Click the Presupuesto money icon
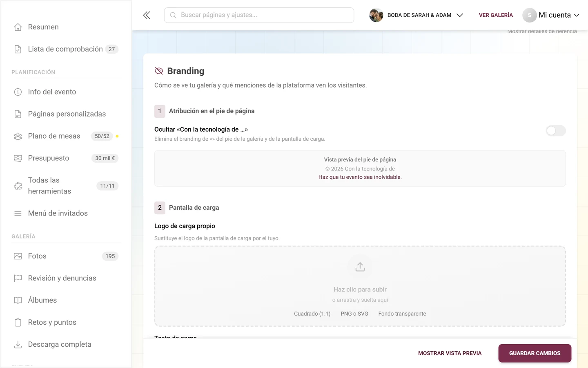588x368 pixels. pyautogui.click(x=18, y=158)
